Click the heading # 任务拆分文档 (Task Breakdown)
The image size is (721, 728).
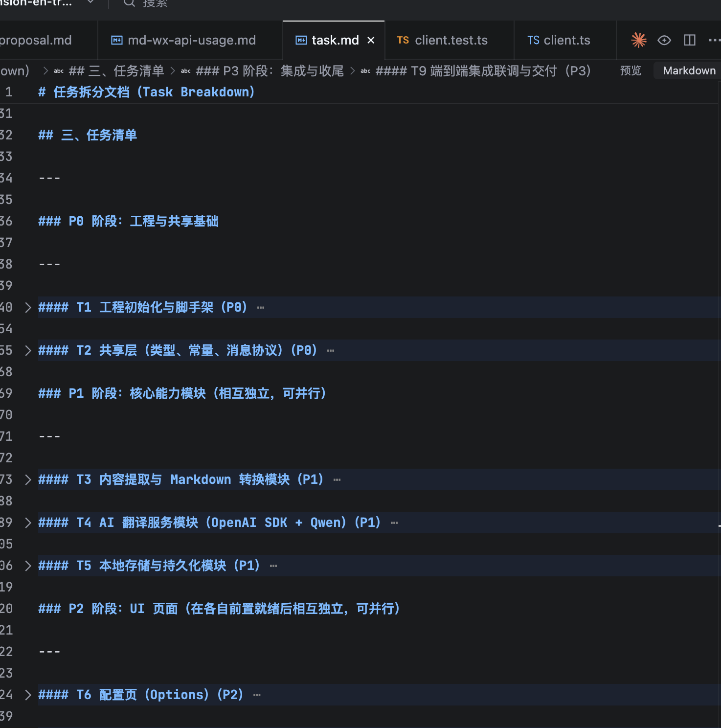point(146,92)
